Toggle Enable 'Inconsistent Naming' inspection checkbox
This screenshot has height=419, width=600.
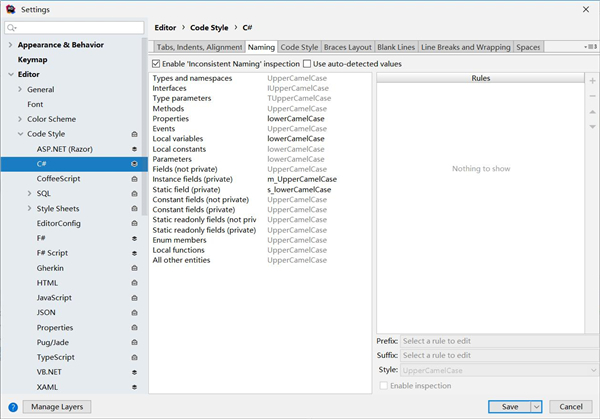[157, 63]
